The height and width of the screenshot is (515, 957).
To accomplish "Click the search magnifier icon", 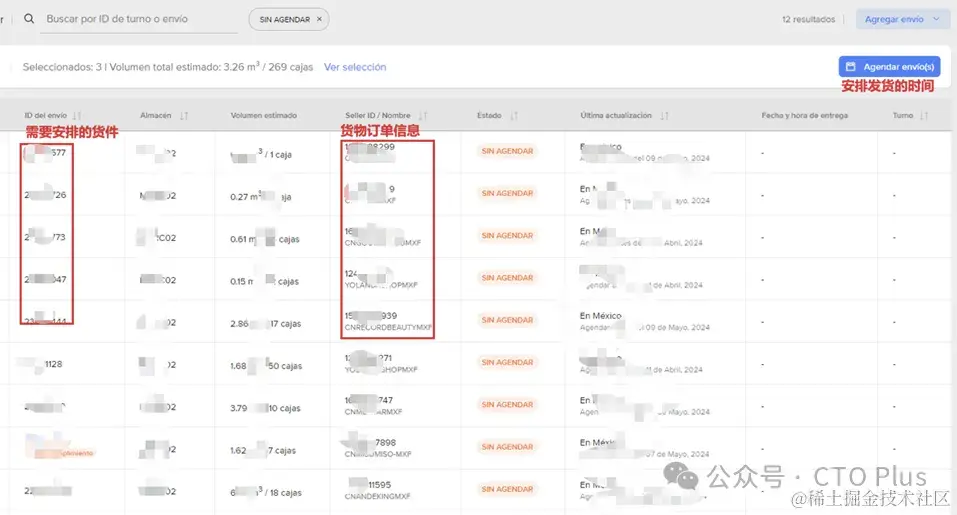I will click(x=29, y=19).
